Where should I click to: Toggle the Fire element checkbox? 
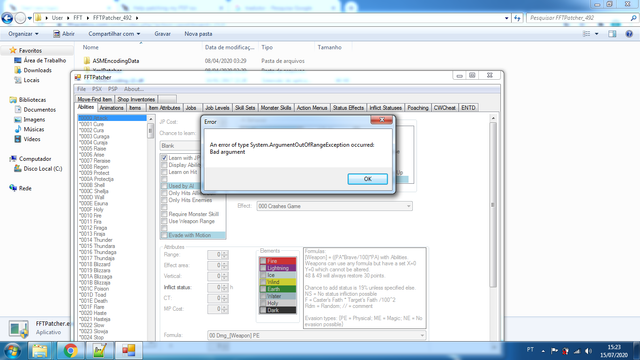coord(263,261)
